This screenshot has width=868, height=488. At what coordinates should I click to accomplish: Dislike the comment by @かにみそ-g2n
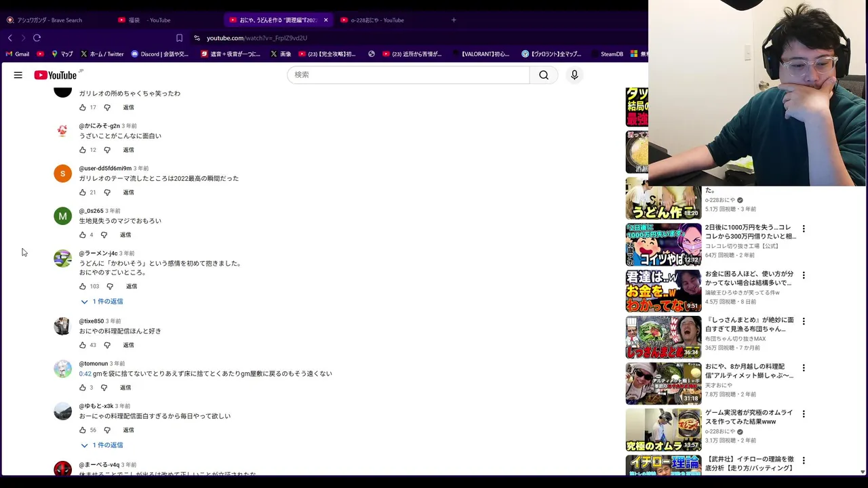107,150
